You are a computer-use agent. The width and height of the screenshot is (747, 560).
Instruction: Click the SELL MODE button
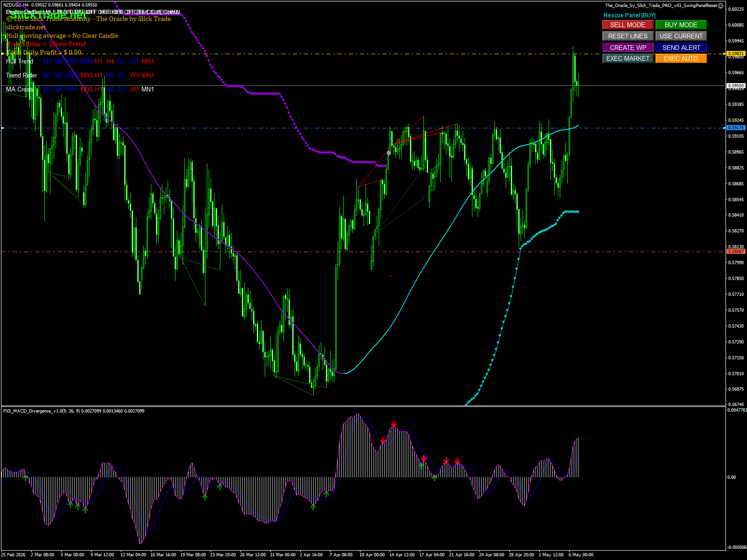coord(627,25)
